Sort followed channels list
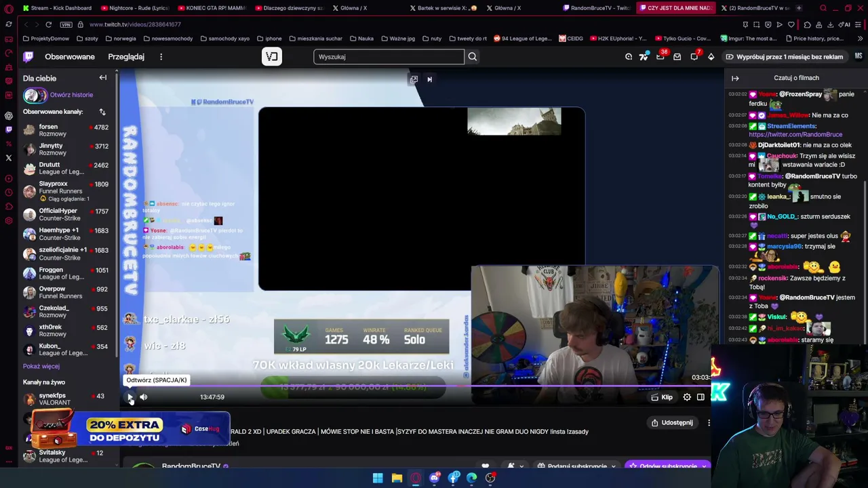Screen dimensions: 868x488 (x=102, y=112)
